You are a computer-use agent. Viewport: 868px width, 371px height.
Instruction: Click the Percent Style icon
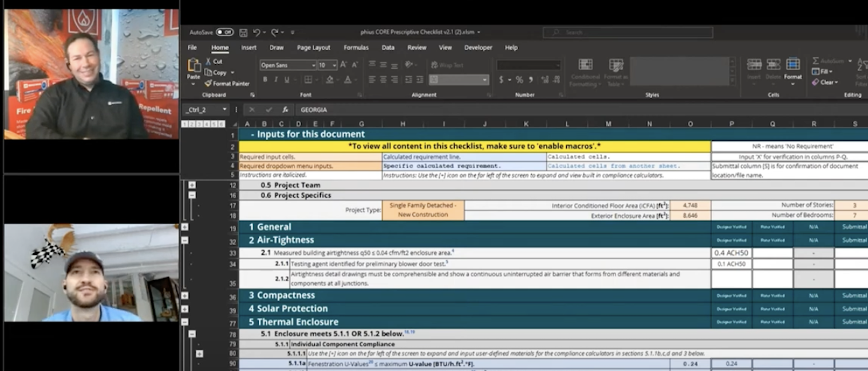coord(519,80)
